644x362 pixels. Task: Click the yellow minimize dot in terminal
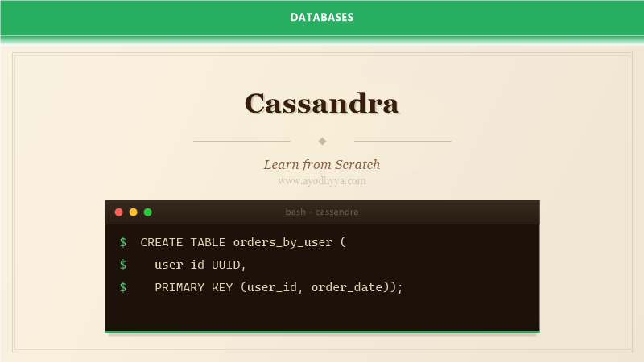[x=133, y=212]
